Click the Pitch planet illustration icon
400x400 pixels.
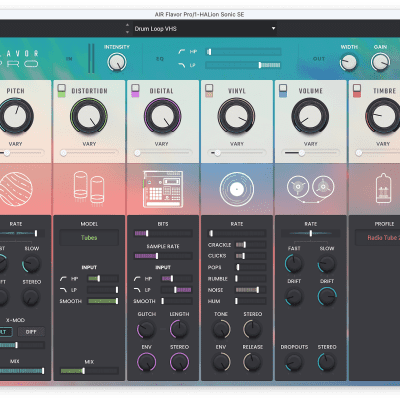pyautogui.click(x=16, y=189)
